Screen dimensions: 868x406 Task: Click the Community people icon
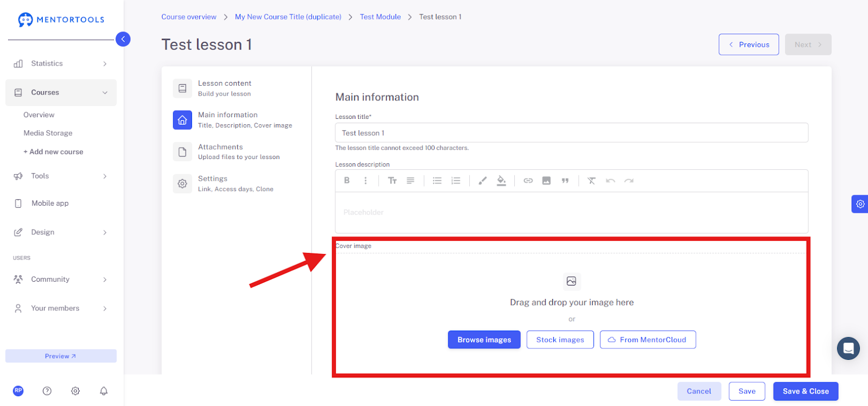coord(18,280)
